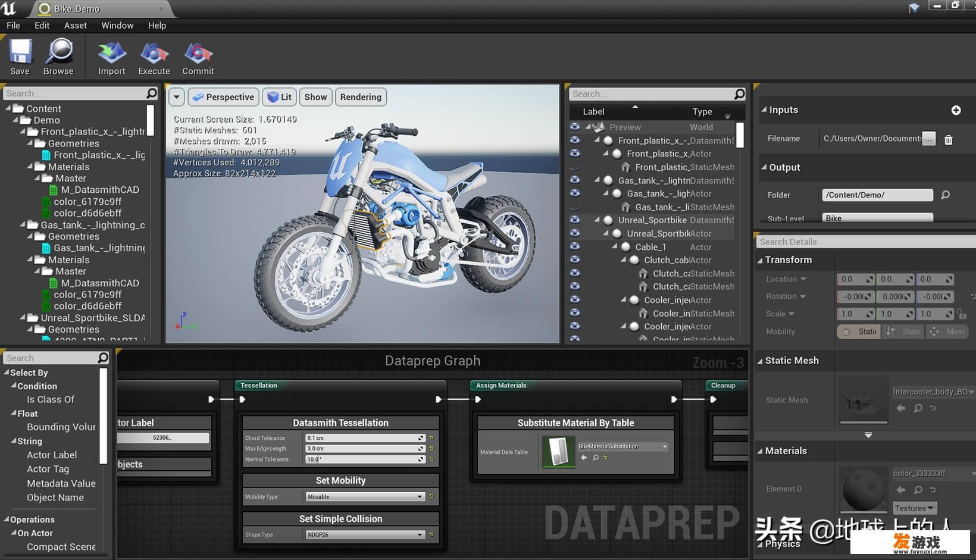976x560 pixels.
Task: Click the Chord Tolerance value slider field
Action: (365, 438)
